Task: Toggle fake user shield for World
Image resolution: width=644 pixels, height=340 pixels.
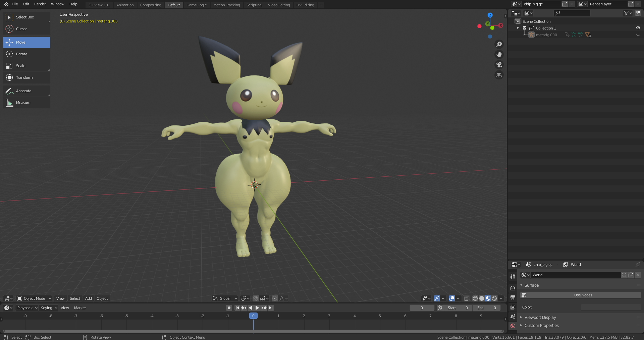Action: (x=624, y=275)
